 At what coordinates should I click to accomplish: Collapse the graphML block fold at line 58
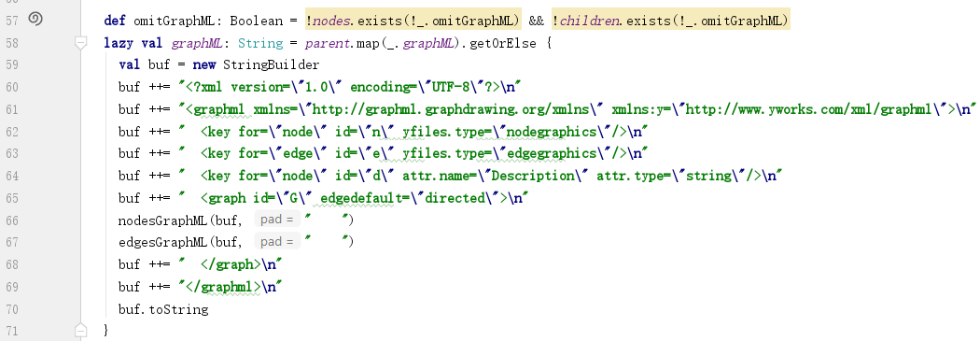click(80, 43)
